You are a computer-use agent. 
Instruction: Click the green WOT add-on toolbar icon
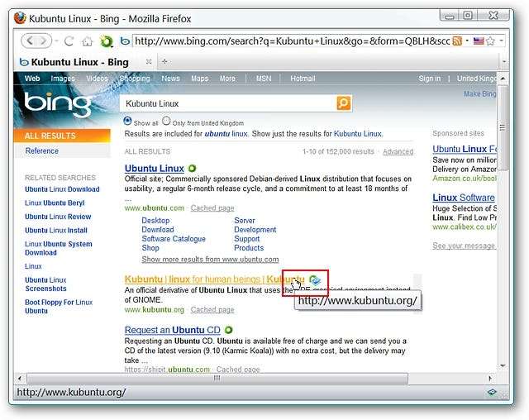(107, 41)
